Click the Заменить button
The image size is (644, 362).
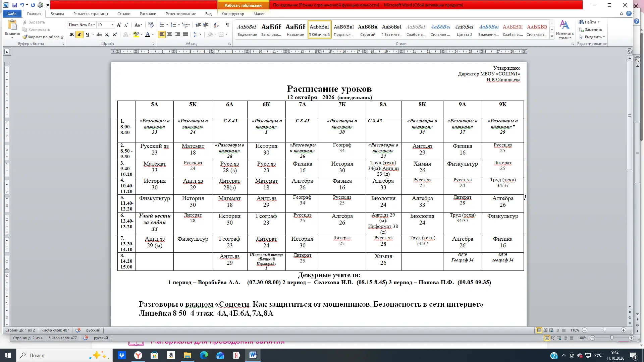590,29
